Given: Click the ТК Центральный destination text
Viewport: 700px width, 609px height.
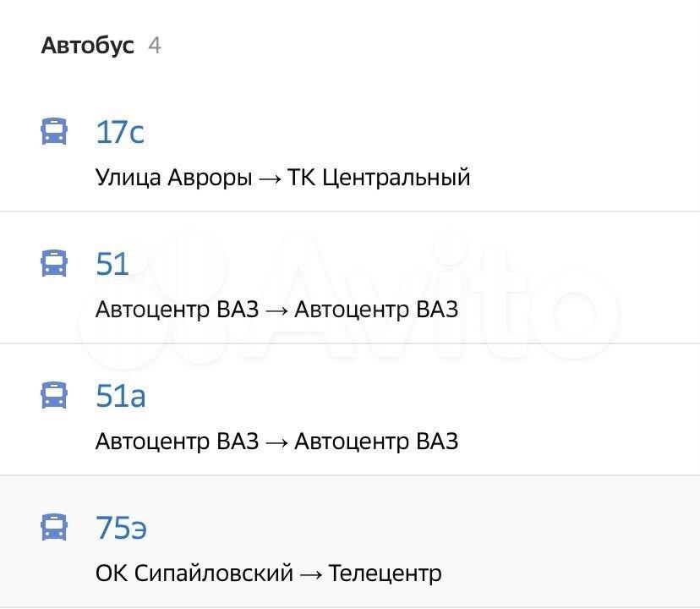Looking at the screenshot, I should coord(379,178).
